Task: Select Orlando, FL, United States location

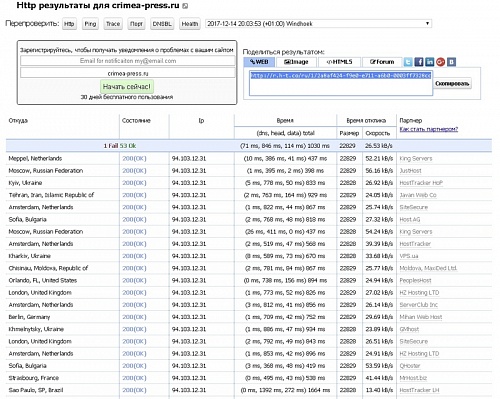Action: (x=43, y=280)
